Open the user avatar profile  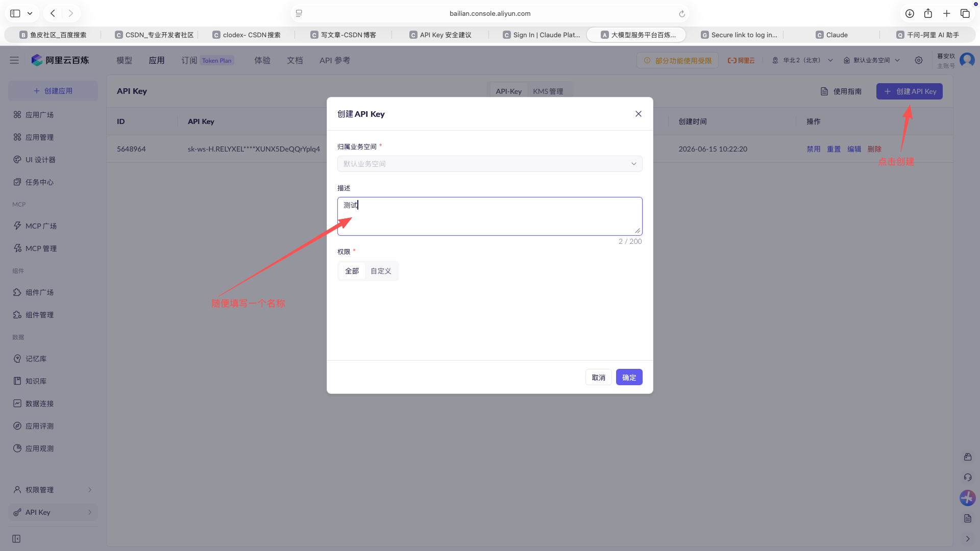click(x=967, y=60)
